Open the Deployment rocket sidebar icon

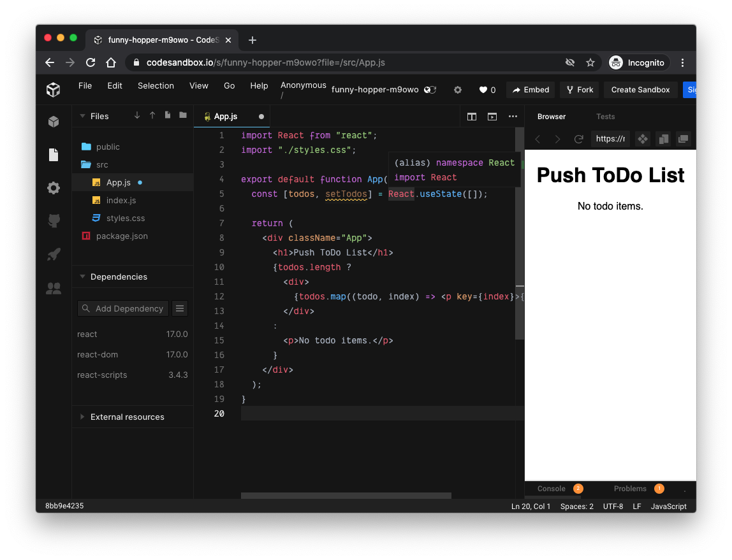pyautogui.click(x=54, y=255)
